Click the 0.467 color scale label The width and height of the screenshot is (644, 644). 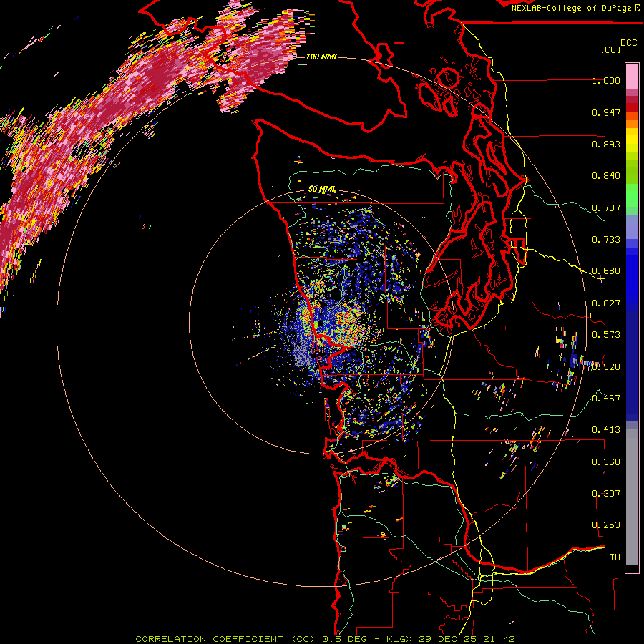click(x=606, y=398)
